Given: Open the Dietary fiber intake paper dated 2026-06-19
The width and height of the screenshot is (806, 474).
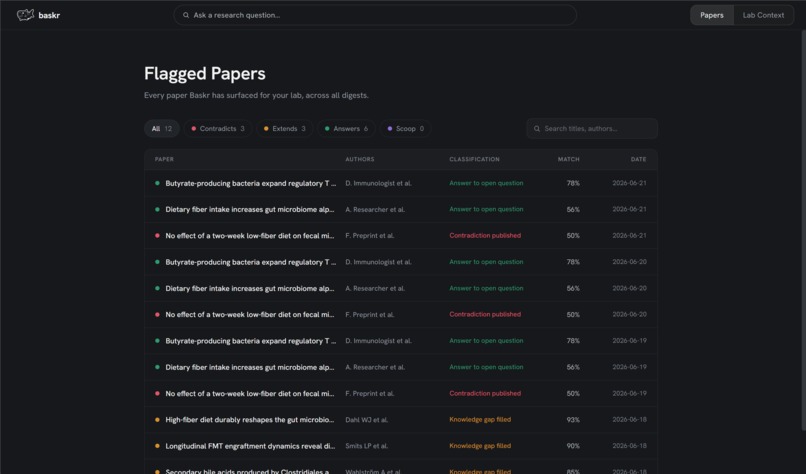Looking at the screenshot, I should point(401,367).
